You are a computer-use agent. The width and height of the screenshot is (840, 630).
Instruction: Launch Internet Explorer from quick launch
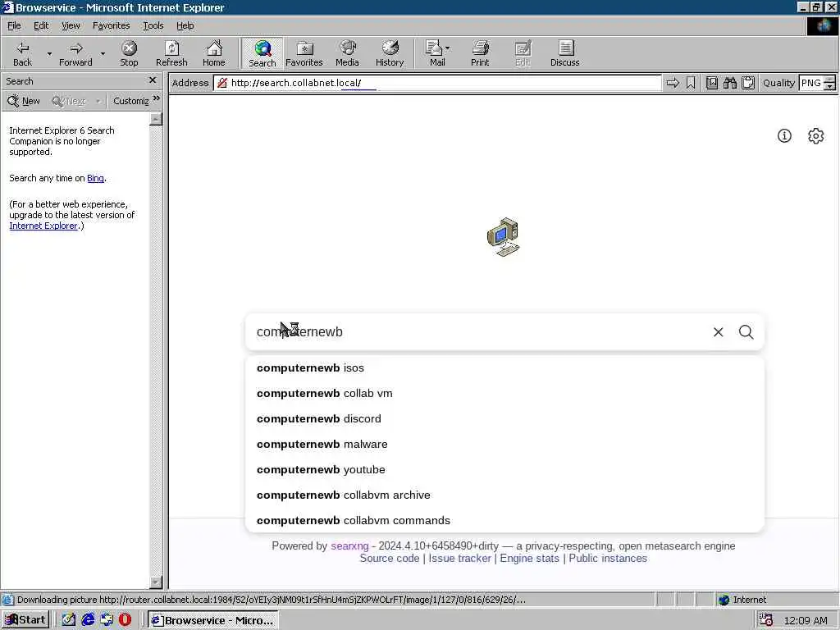pos(88,620)
